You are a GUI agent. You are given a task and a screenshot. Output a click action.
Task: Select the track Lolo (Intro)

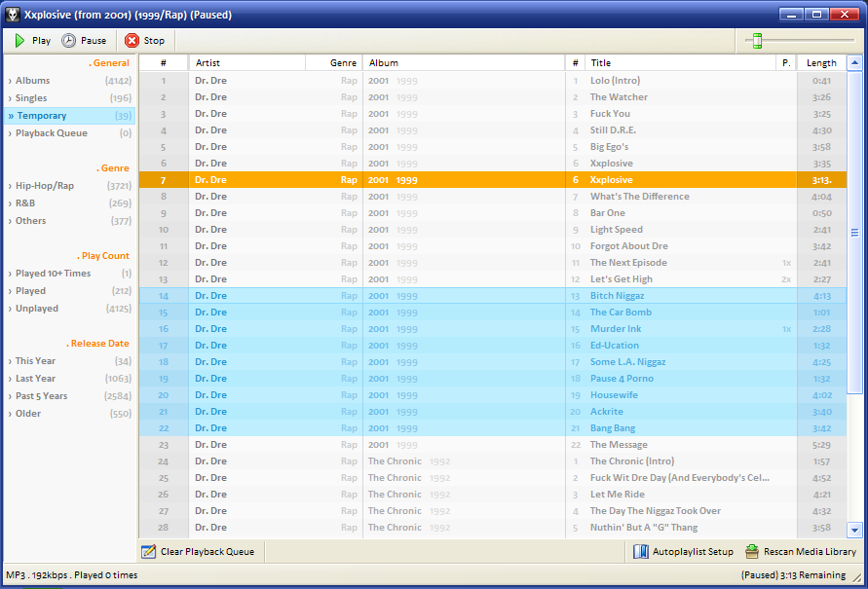493,81
